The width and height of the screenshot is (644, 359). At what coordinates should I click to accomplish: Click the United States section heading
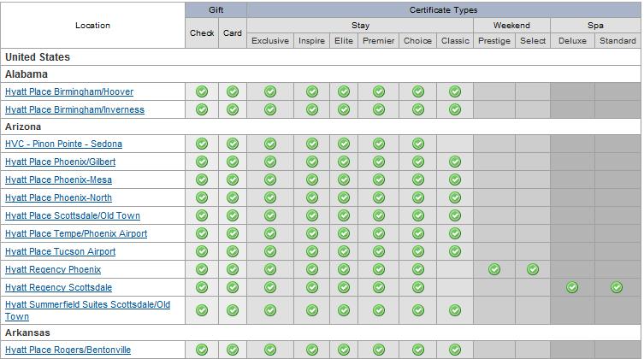[x=38, y=57]
